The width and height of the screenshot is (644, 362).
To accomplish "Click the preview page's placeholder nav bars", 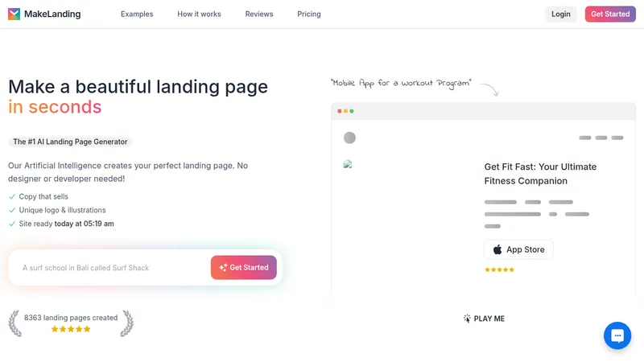I will (601, 138).
